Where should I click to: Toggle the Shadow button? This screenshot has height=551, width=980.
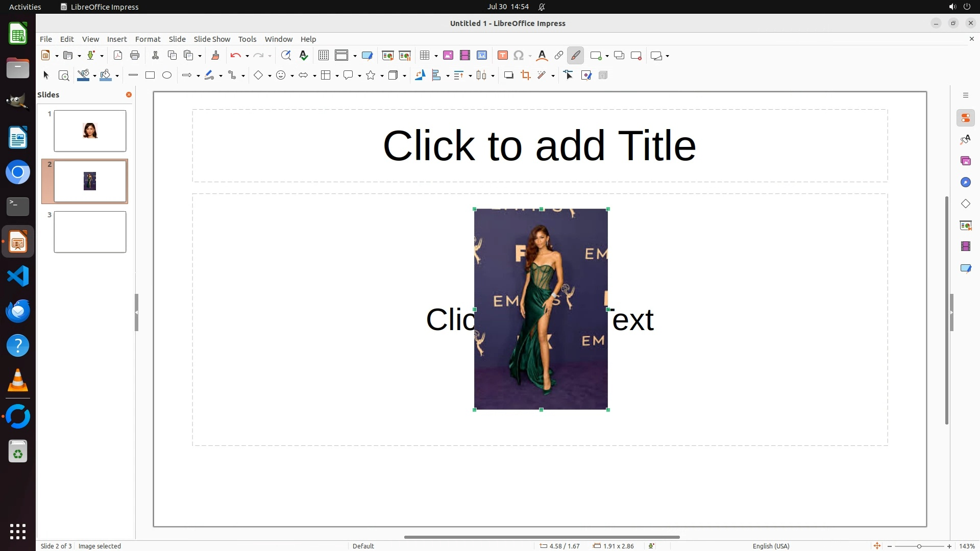point(508,76)
